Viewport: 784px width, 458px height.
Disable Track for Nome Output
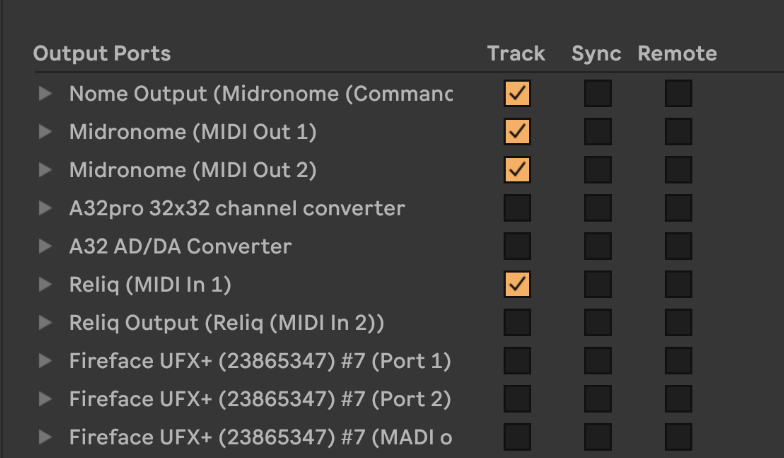click(x=517, y=94)
